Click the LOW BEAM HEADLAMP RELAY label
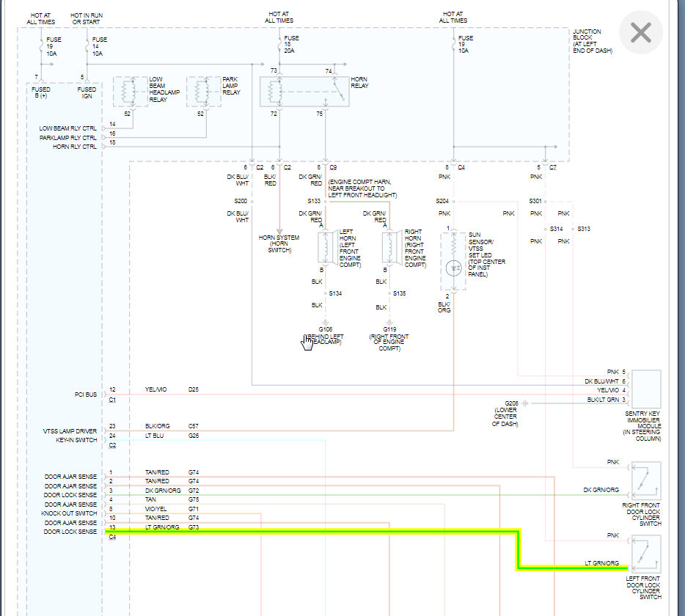Viewport: 685px width, 616px height. [164, 89]
